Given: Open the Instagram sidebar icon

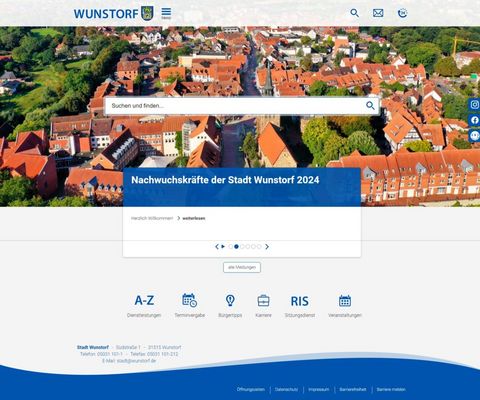Looking at the screenshot, I should pyautogui.click(x=475, y=104).
